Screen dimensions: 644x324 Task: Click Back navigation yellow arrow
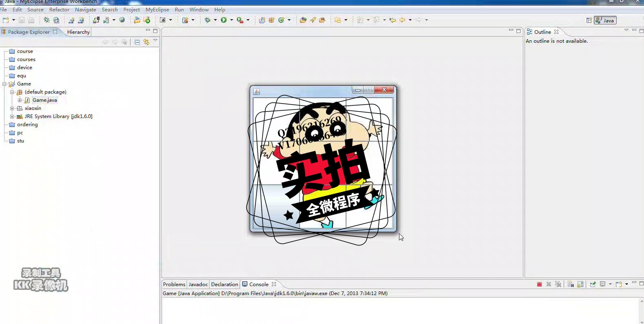point(402,20)
